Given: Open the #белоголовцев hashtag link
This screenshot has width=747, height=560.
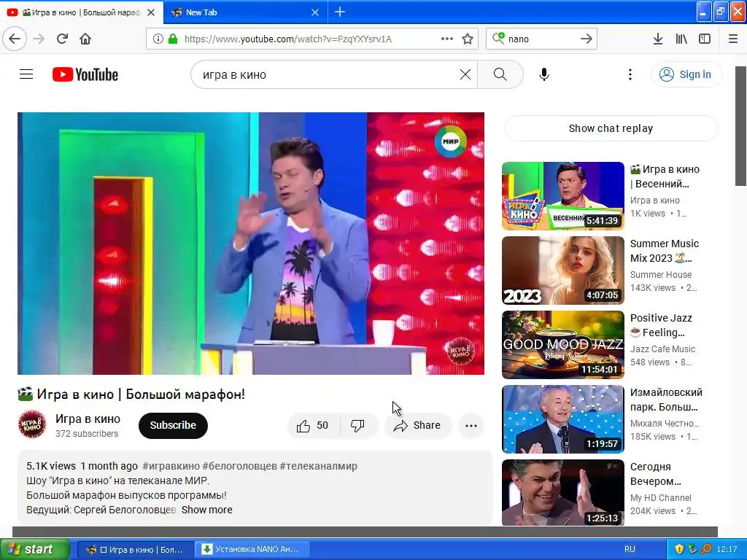Looking at the screenshot, I should point(239,466).
